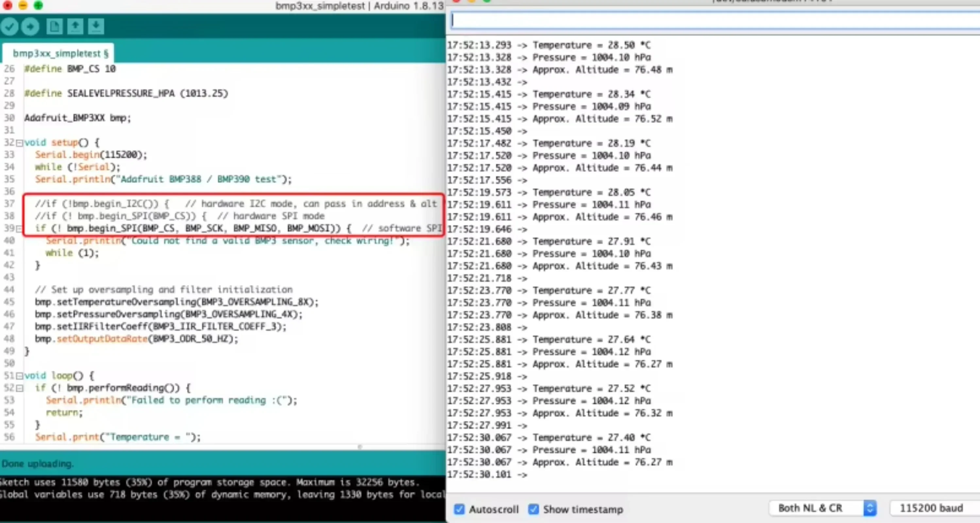980x523 pixels.
Task: Collapse the fold marker at line 39
Action: [x=19, y=228]
